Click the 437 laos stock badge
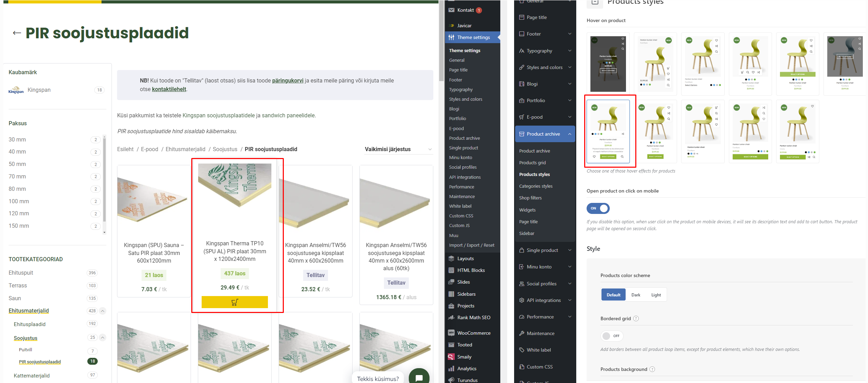 point(235,273)
